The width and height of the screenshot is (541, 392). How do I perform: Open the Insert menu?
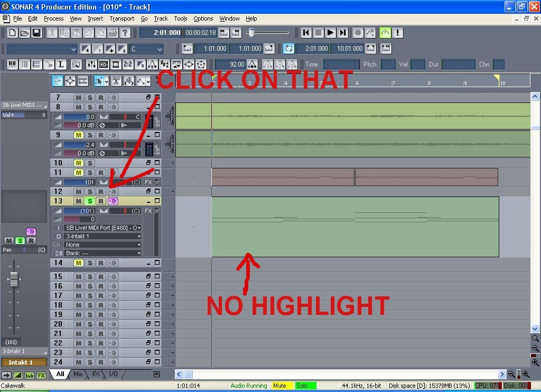pyautogui.click(x=95, y=18)
